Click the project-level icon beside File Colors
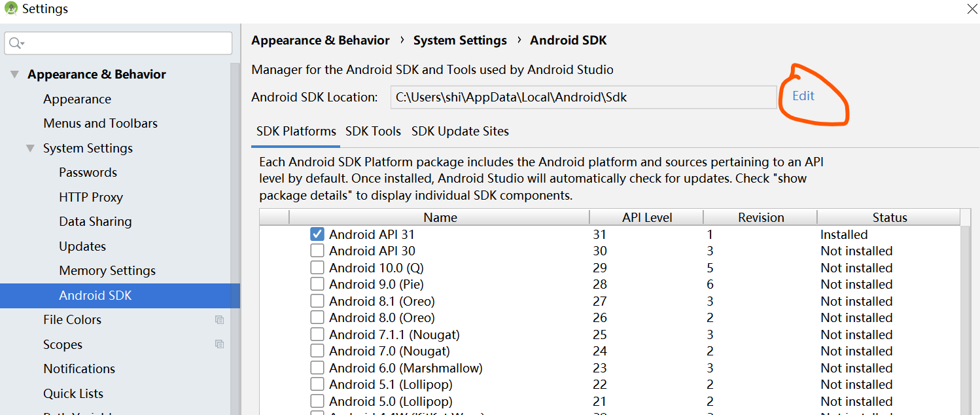This screenshot has width=980, height=415. tap(219, 320)
